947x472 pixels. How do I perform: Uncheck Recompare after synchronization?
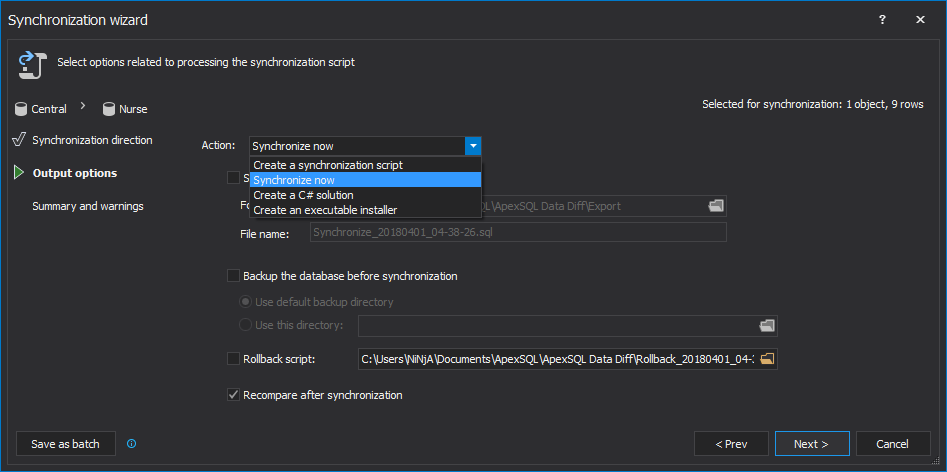coord(233,395)
